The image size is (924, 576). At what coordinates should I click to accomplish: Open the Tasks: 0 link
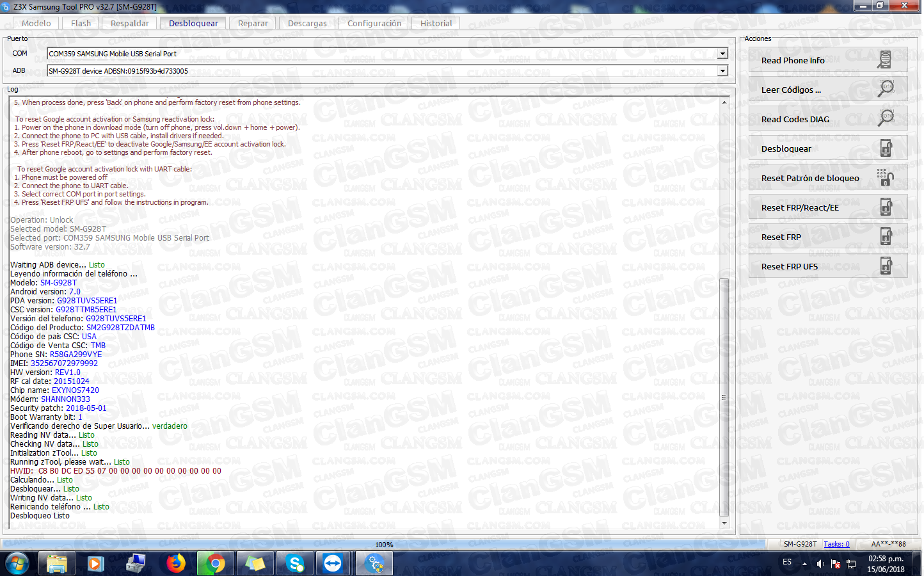pos(836,544)
